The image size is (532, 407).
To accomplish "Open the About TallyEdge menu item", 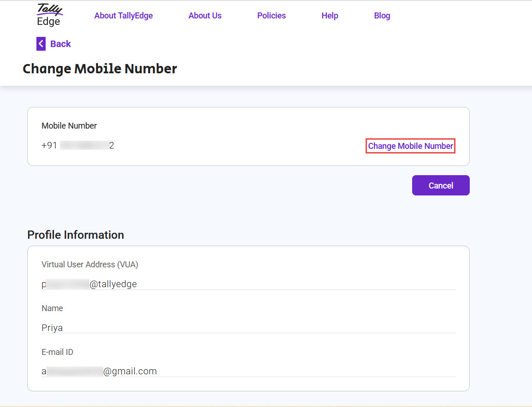I will pyautogui.click(x=124, y=16).
